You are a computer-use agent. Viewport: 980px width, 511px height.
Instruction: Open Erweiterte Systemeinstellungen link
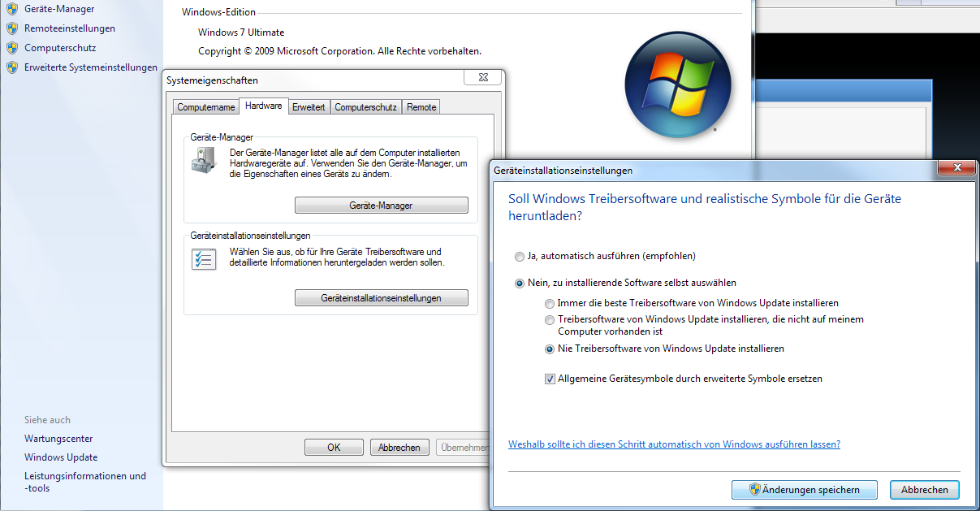pos(91,67)
